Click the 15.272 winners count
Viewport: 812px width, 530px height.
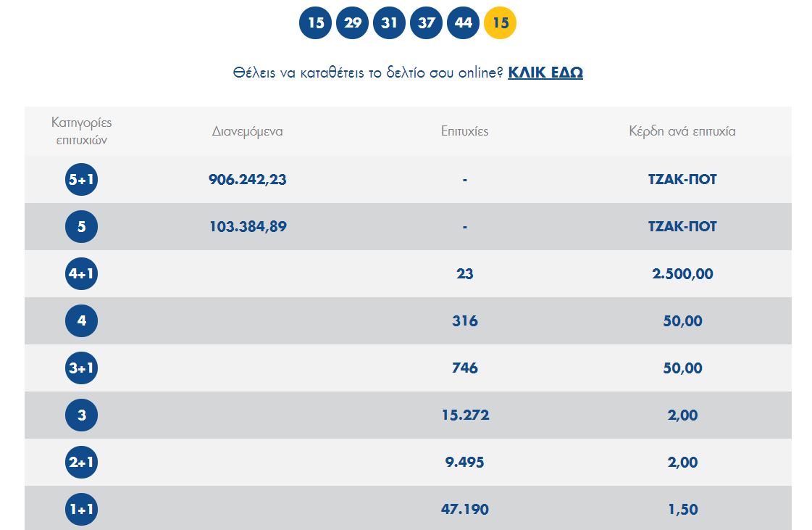click(x=464, y=415)
